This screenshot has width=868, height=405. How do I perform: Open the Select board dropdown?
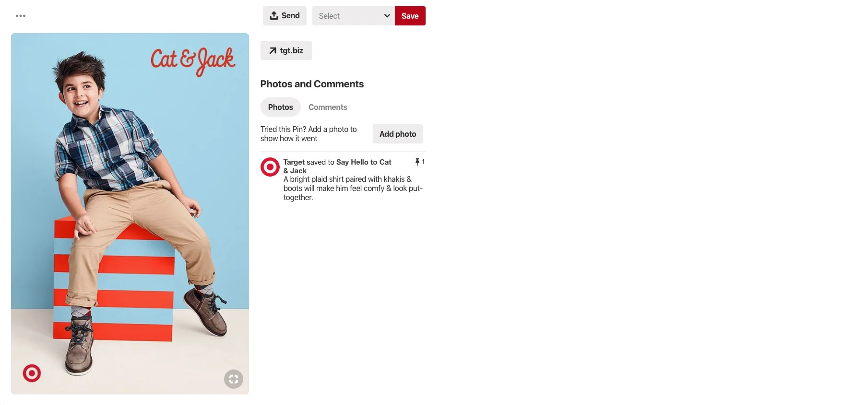coord(354,16)
